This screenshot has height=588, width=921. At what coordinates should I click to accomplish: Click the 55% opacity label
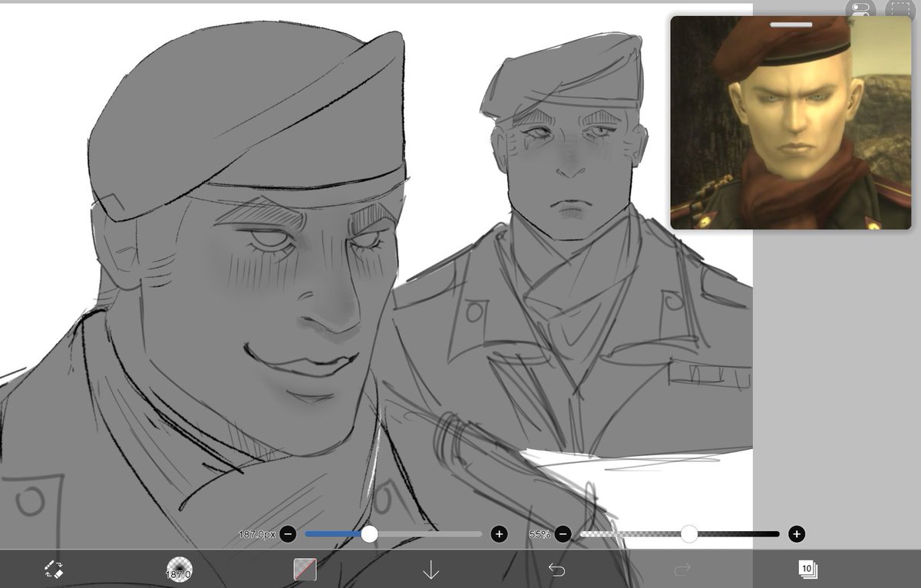[540, 533]
